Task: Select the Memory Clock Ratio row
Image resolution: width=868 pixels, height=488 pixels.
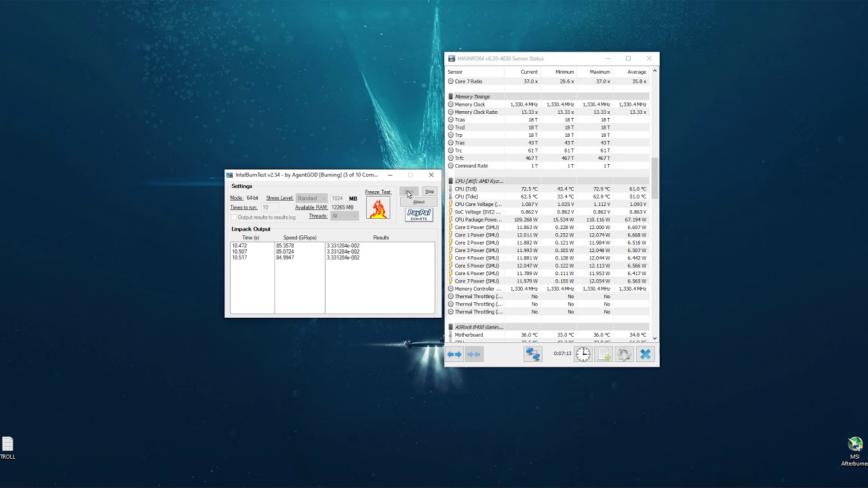Action: pos(548,112)
